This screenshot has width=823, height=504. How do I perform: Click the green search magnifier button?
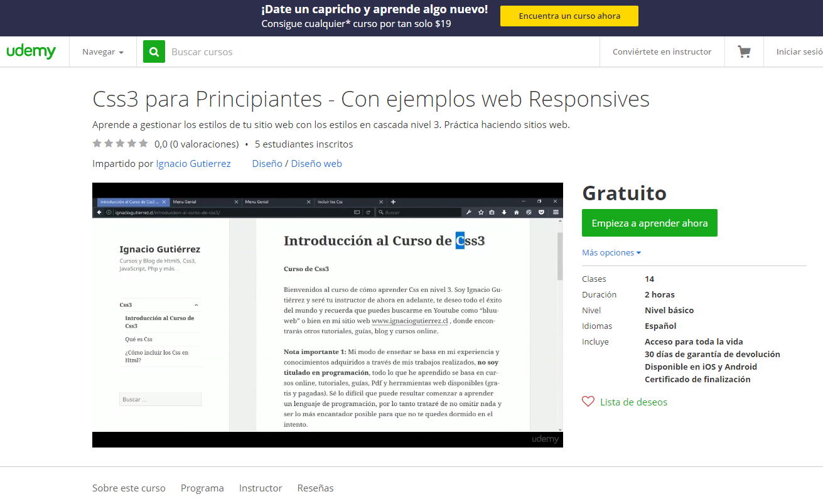pos(154,51)
